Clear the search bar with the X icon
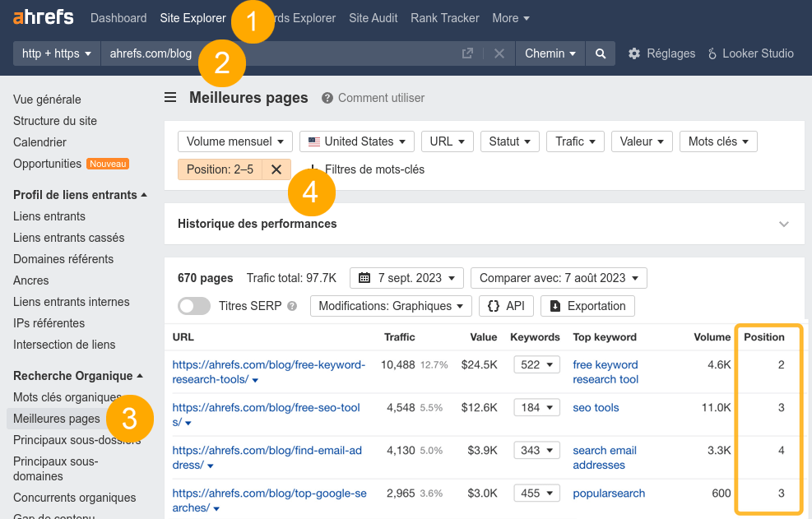The image size is (812, 519). tap(499, 53)
